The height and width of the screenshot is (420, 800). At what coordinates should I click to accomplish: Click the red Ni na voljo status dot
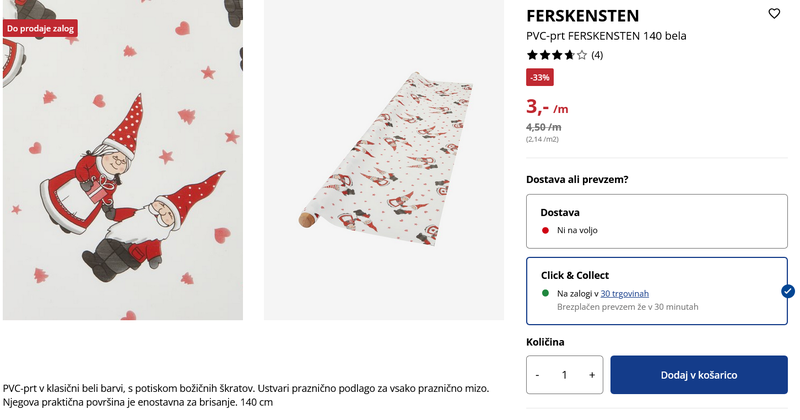545,231
